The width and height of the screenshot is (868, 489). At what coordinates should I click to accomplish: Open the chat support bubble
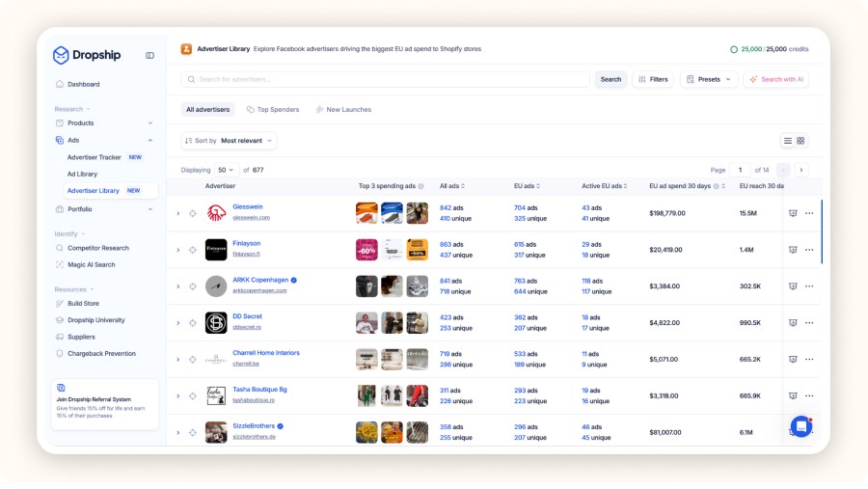(801, 426)
